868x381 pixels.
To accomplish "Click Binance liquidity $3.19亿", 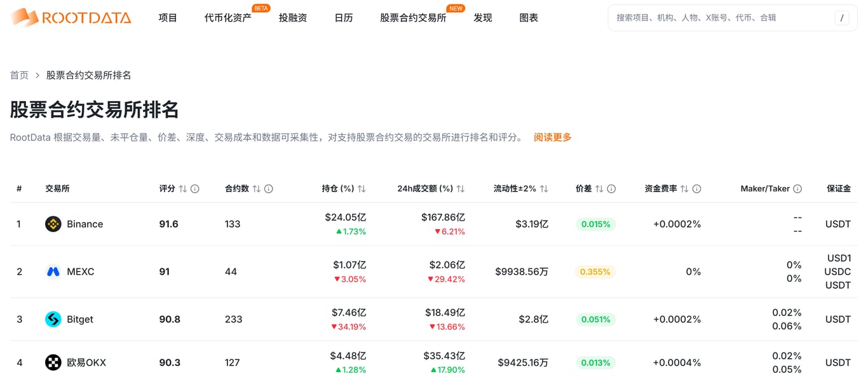I will pos(533,224).
